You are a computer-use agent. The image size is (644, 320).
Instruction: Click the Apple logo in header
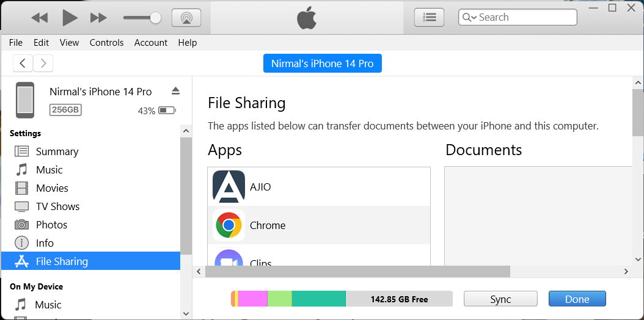click(307, 18)
